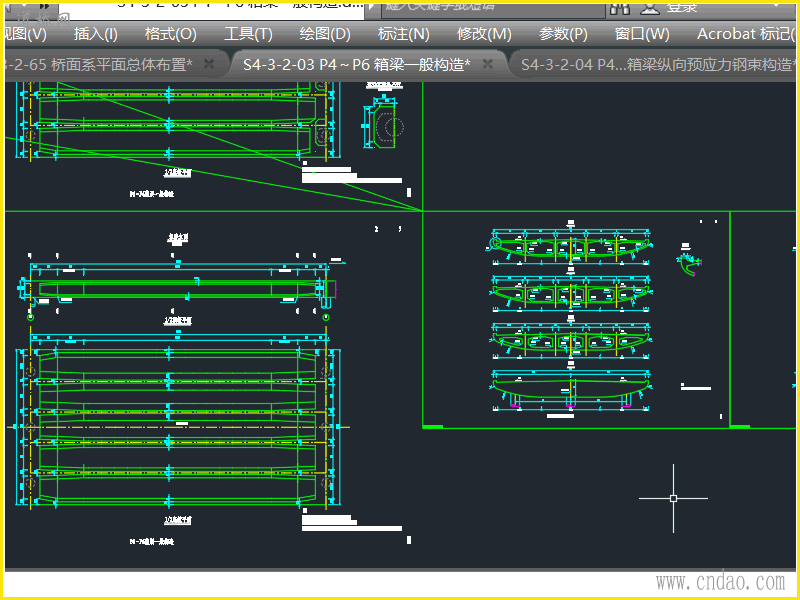Click the keyword search field in title bar

[492, 9]
